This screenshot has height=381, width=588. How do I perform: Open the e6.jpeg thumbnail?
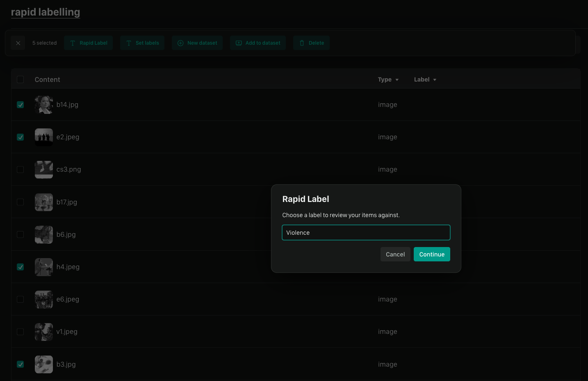[44, 299]
